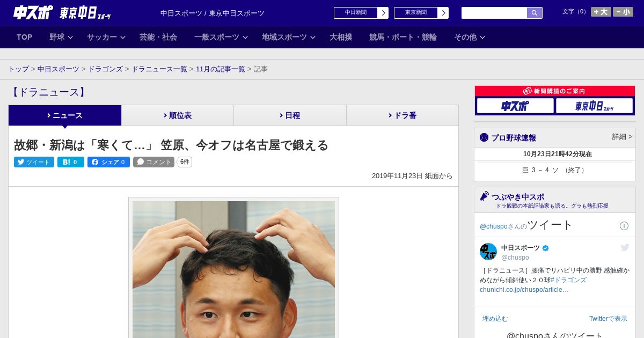Screen dimensions: 644x338
Task: Open the TOP navigation item
Action: 25,37
